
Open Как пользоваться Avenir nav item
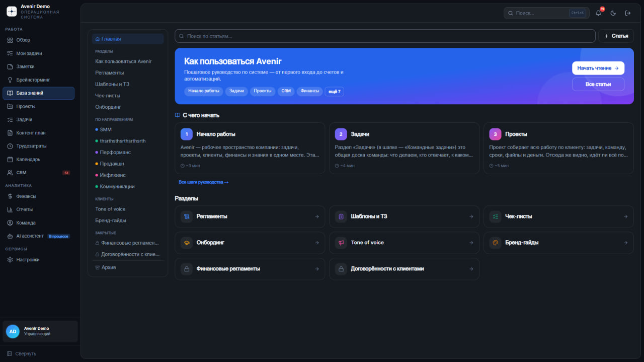click(x=128, y=61)
